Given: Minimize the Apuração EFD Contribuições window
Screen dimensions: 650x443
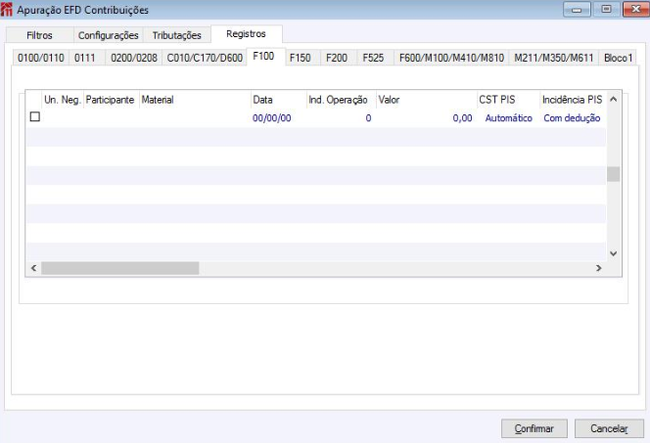Looking at the screenshot, I should coord(577,9).
